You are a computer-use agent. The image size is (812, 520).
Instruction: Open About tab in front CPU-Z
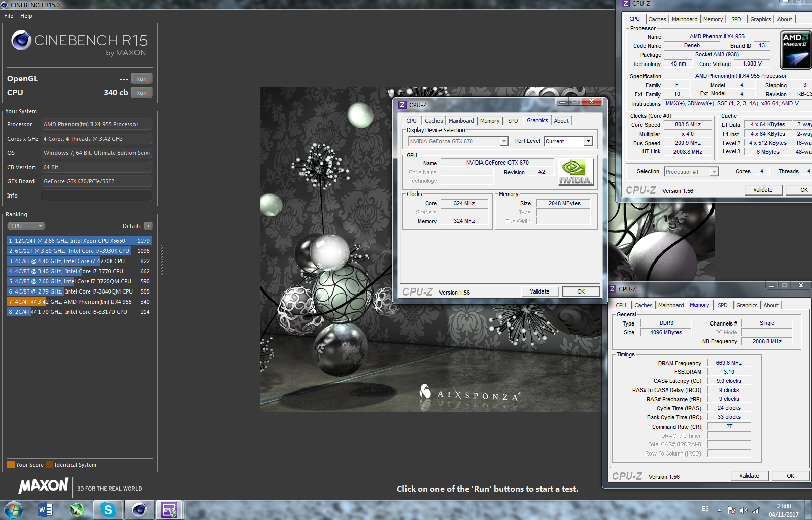point(561,121)
